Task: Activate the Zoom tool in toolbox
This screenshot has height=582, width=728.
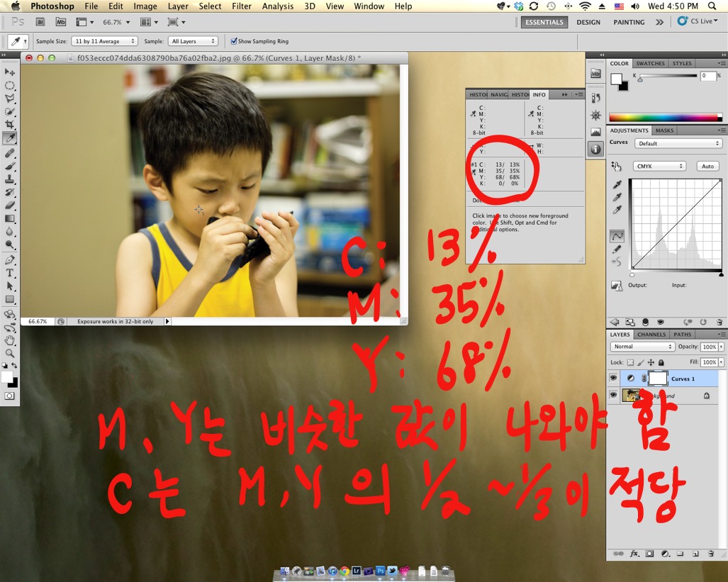Action: pyautogui.click(x=10, y=353)
